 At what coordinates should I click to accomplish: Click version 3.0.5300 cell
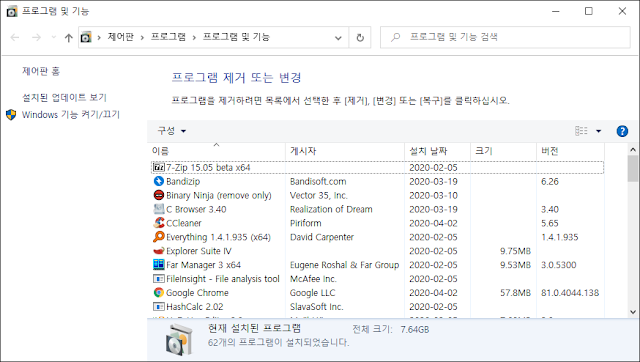pos(558,265)
